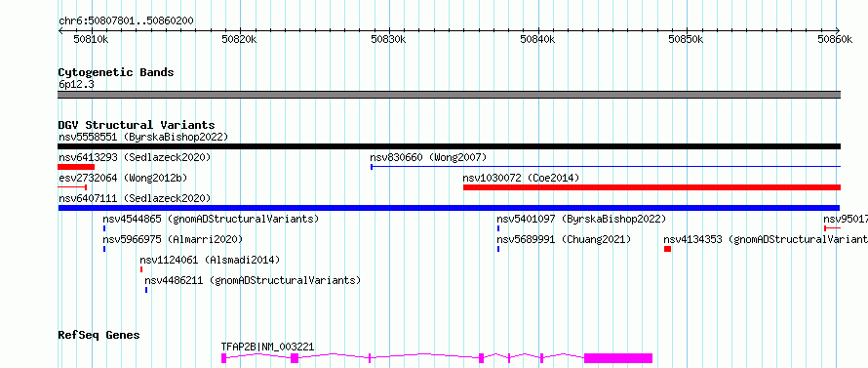Open the nsv6407111 (Sedlazeck2020) label
This screenshot has width=868, height=368.
135,198
